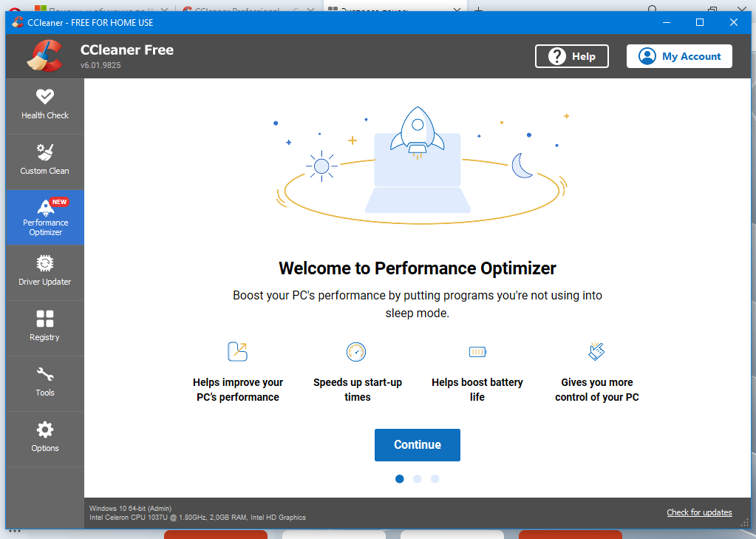Minimize the CCleaner window
Image resolution: width=756 pixels, height=539 pixels.
667,22
